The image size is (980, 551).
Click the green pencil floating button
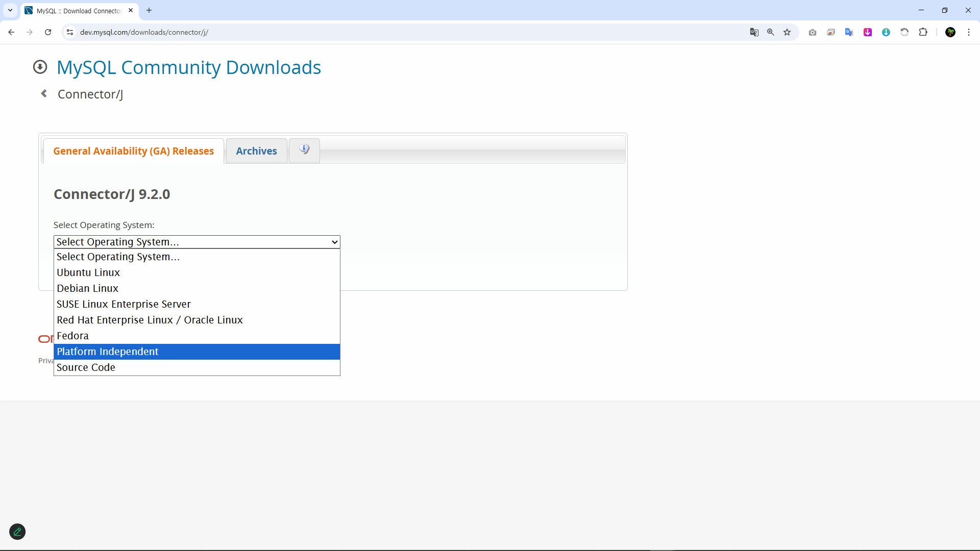coord(17,532)
